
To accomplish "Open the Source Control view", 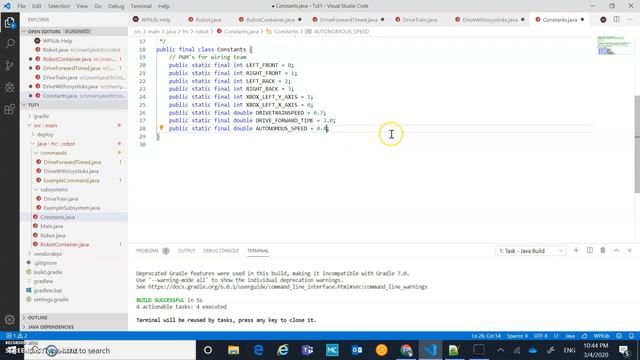I will (9, 65).
